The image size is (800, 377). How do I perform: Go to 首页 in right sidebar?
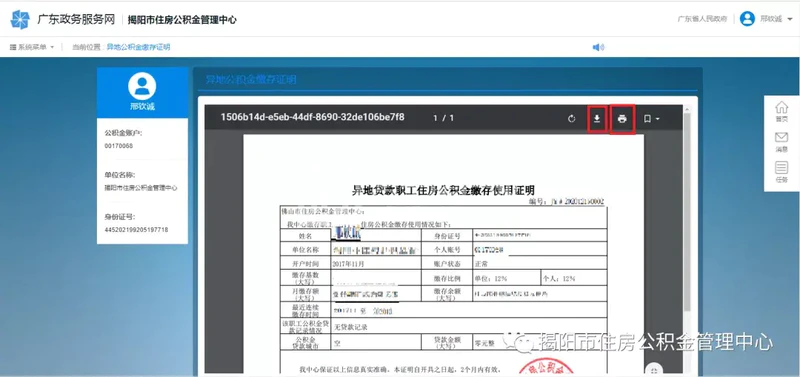tap(781, 112)
